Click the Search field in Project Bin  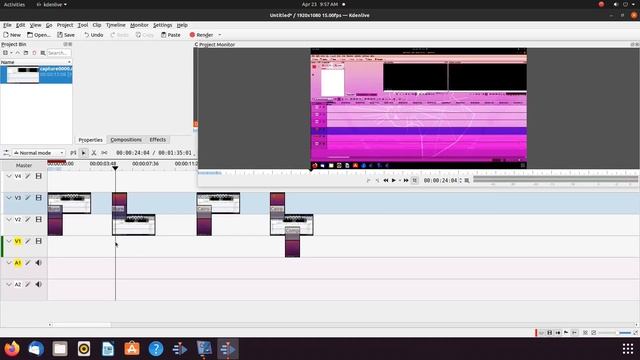coord(59,53)
